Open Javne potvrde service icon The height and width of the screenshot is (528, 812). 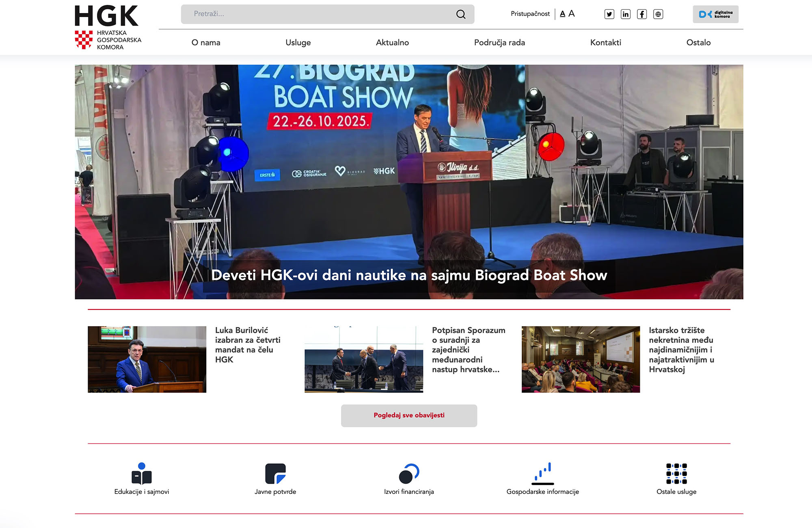pos(275,474)
